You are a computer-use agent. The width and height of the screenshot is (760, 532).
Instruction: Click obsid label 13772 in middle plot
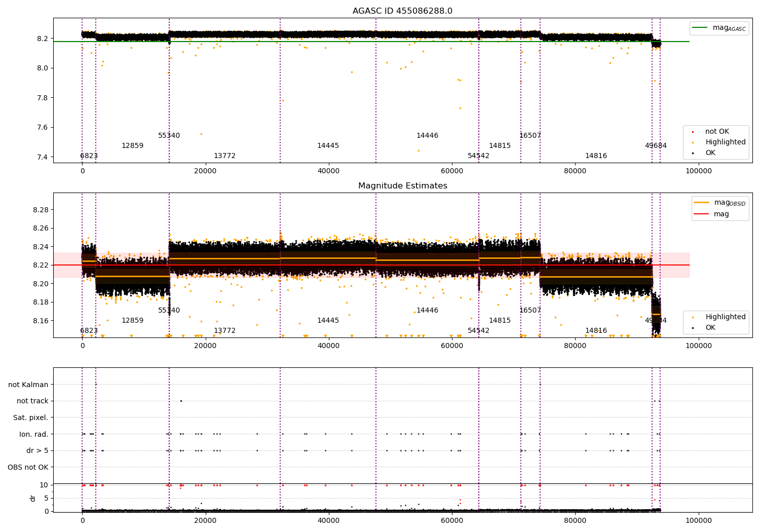[x=224, y=331]
